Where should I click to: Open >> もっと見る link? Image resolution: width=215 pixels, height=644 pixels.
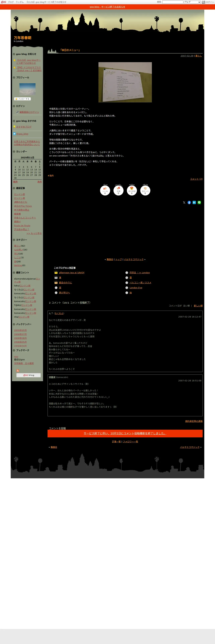click(34, 234)
